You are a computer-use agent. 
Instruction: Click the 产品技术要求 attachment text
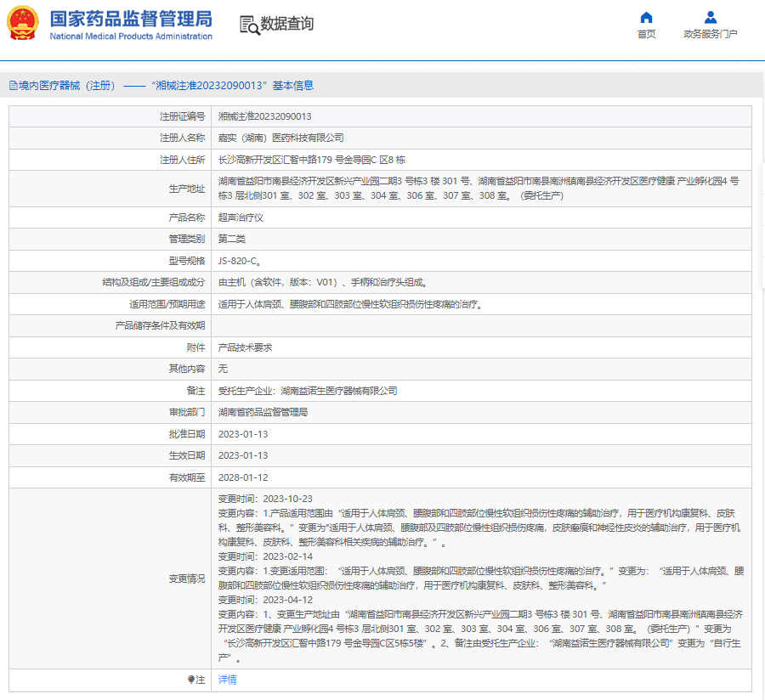coord(246,347)
